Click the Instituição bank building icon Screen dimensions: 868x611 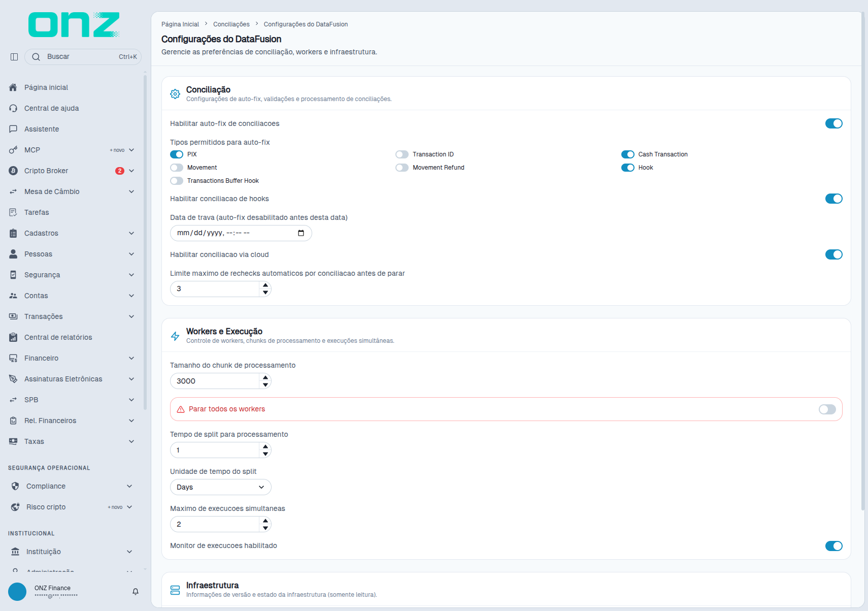(15, 552)
